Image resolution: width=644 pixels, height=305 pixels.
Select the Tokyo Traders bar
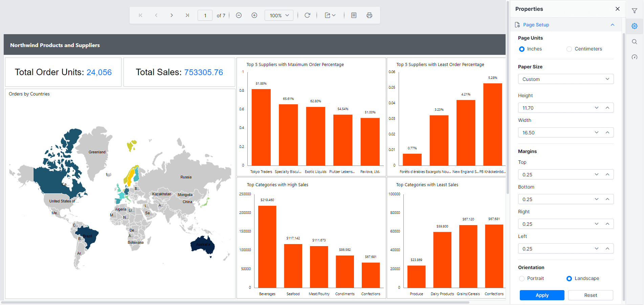[261, 127]
